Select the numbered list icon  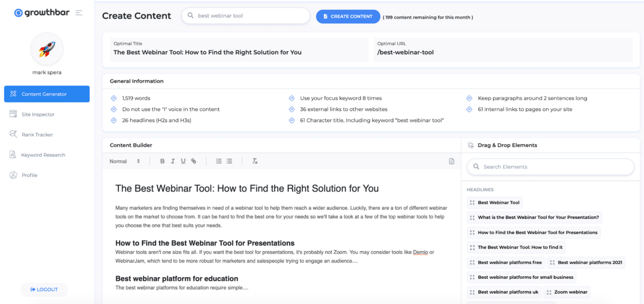pyautogui.click(x=218, y=161)
